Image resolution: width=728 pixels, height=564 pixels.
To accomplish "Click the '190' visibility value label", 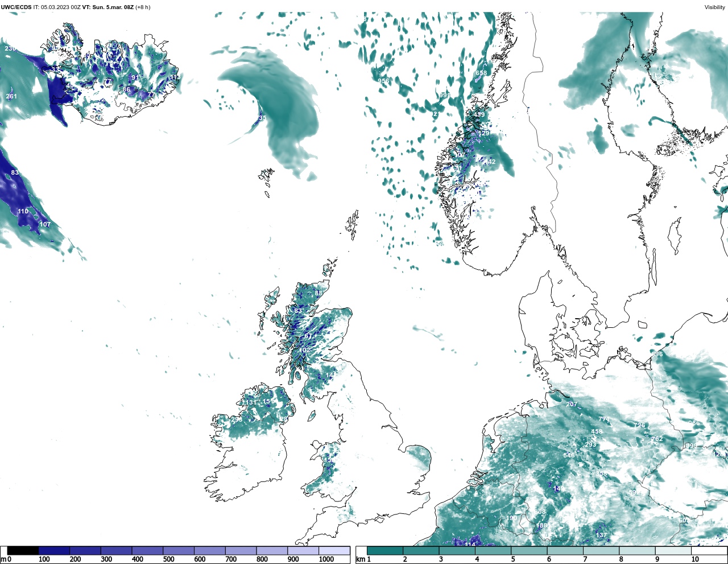I will 512,518.
